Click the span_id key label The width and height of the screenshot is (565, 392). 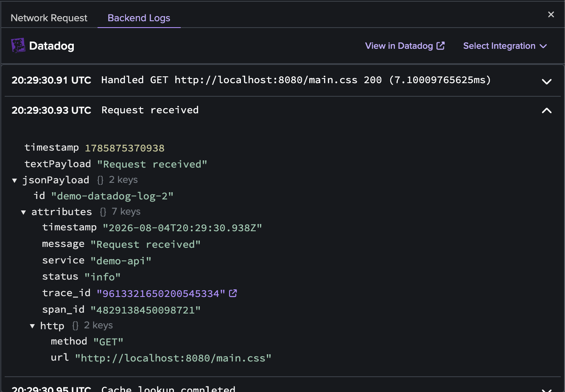63,310
